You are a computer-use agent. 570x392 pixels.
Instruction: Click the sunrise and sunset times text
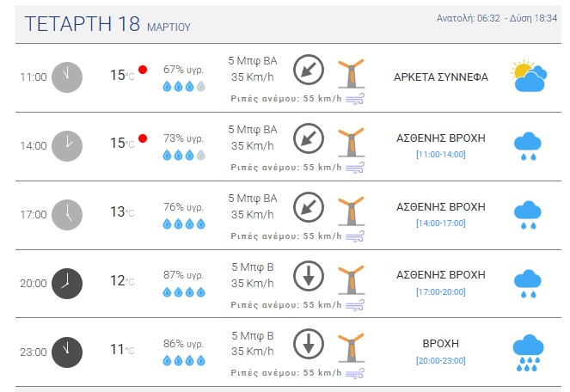point(498,17)
